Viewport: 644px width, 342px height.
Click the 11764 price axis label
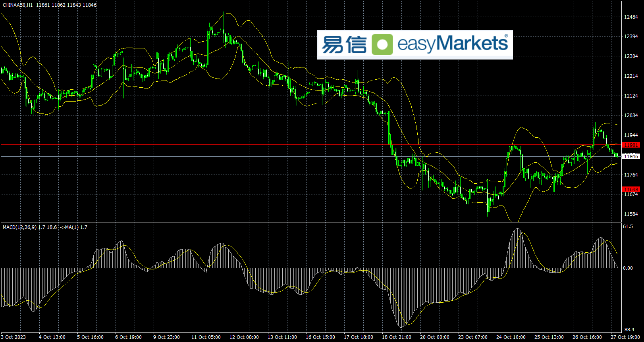pyautogui.click(x=631, y=175)
